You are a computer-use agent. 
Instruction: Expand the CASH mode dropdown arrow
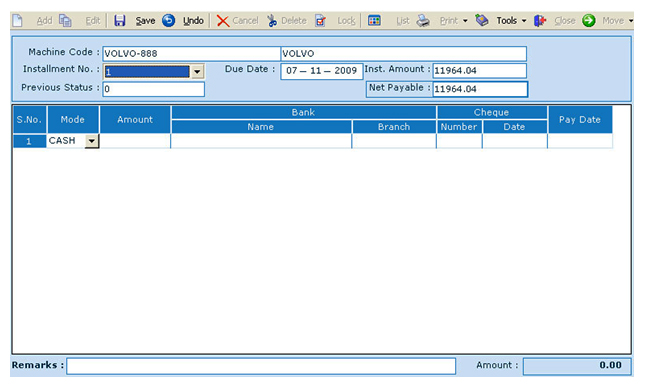92,141
